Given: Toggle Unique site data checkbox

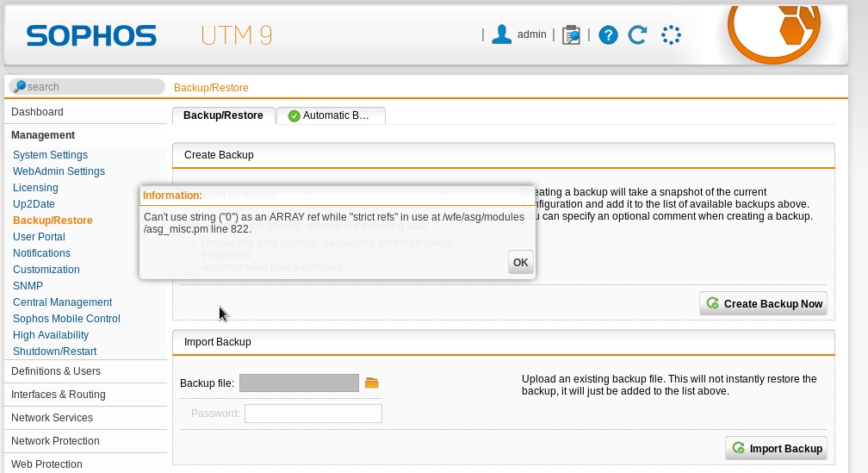Looking at the screenshot, I should click(189, 245).
